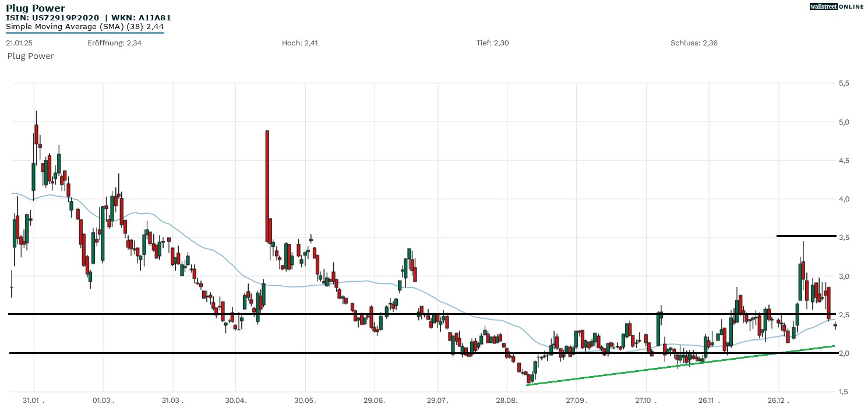
Task: Click the blue underline beneath the SMA legend
Action: 84,33
